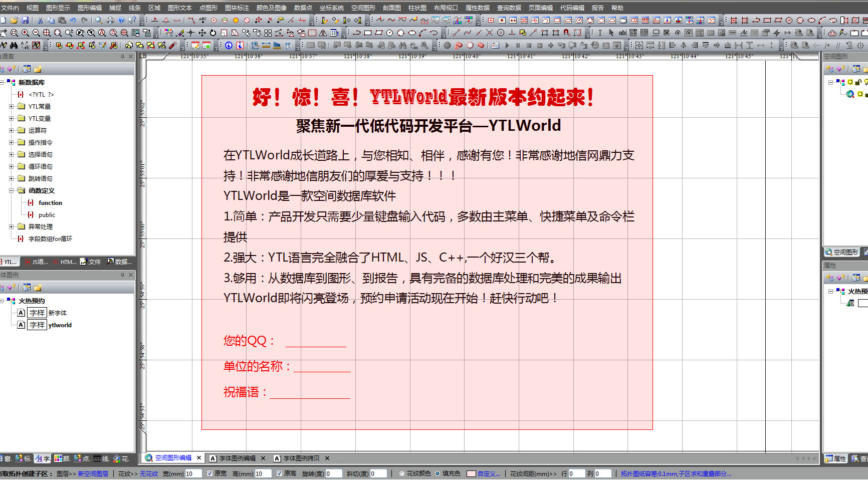This screenshot has width=868, height=483.
Task: Switch to the JS语... panel tab
Action: (37, 262)
